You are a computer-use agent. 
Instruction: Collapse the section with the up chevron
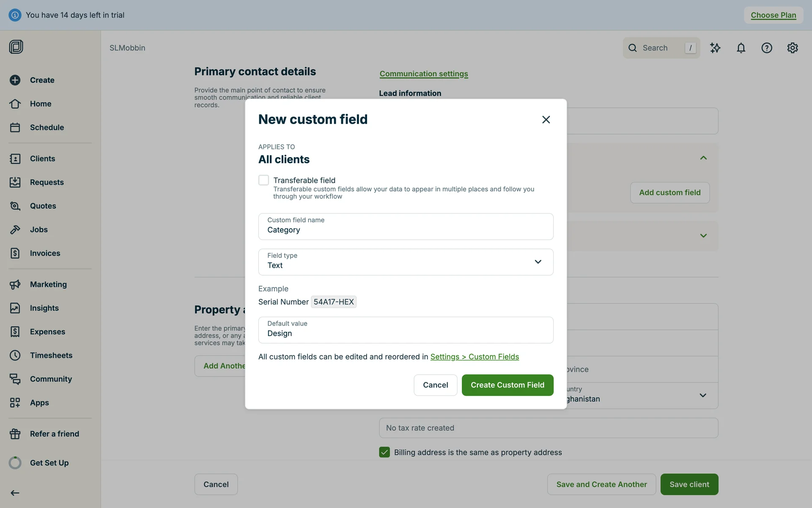pos(703,158)
